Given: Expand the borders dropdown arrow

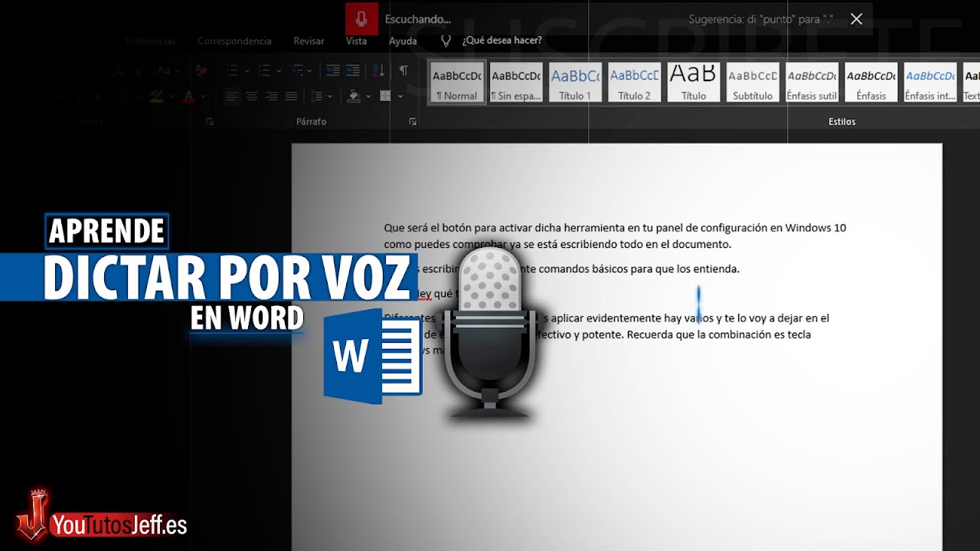Looking at the screenshot, I should click(400, 96).
